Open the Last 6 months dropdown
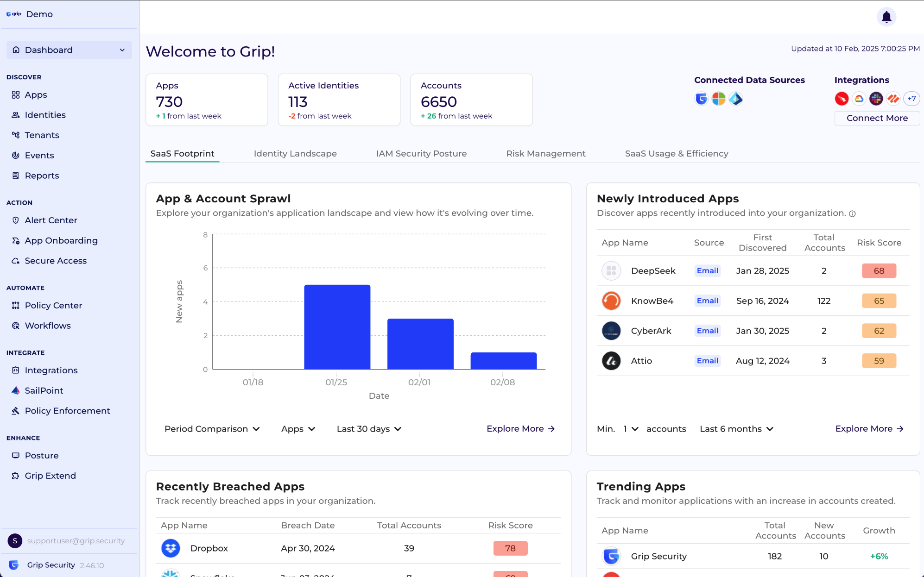The width and height of the screenshot is (924, 577). (x=736, y=429)
